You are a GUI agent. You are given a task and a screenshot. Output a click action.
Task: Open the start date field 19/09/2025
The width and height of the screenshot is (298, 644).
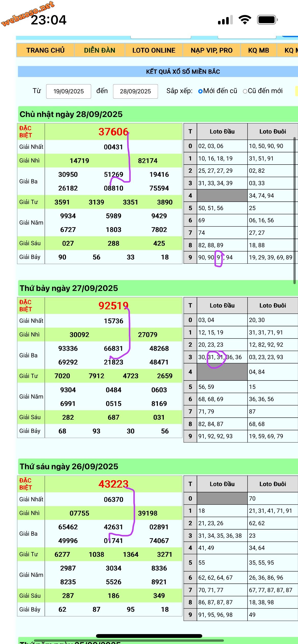69,91
